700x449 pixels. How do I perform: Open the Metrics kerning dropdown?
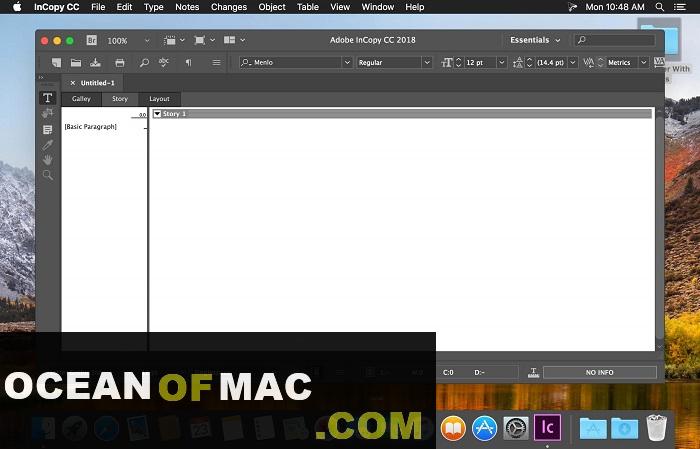(643, 62)
